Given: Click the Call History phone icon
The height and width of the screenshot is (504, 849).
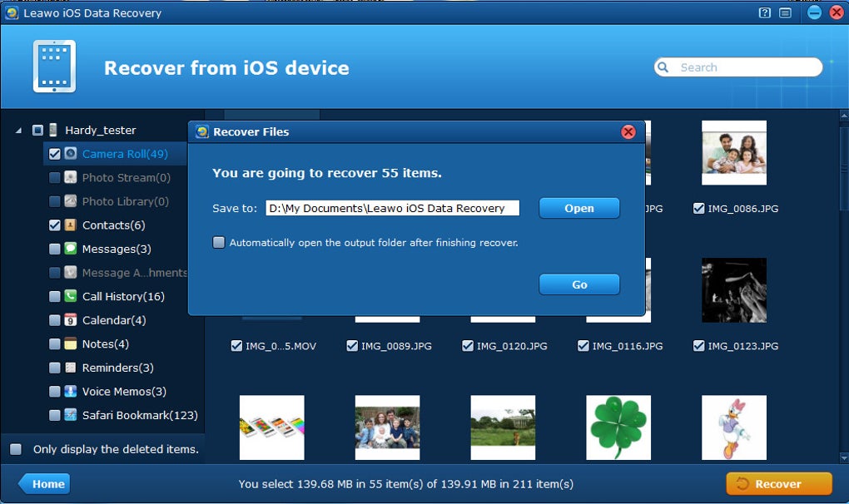Looking at the screenshot, I should (x=71, y=296).
